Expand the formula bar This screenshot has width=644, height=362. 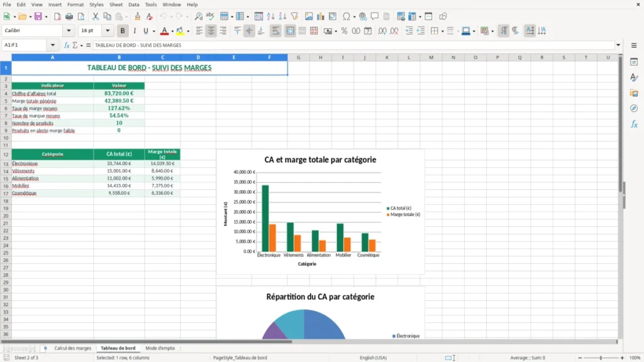click(618, 45)
